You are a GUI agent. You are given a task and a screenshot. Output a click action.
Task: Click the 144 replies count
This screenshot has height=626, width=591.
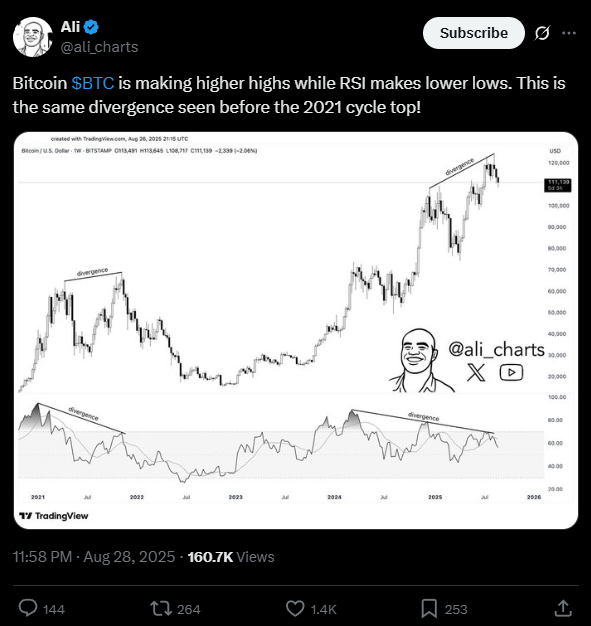tap(54, 610)
